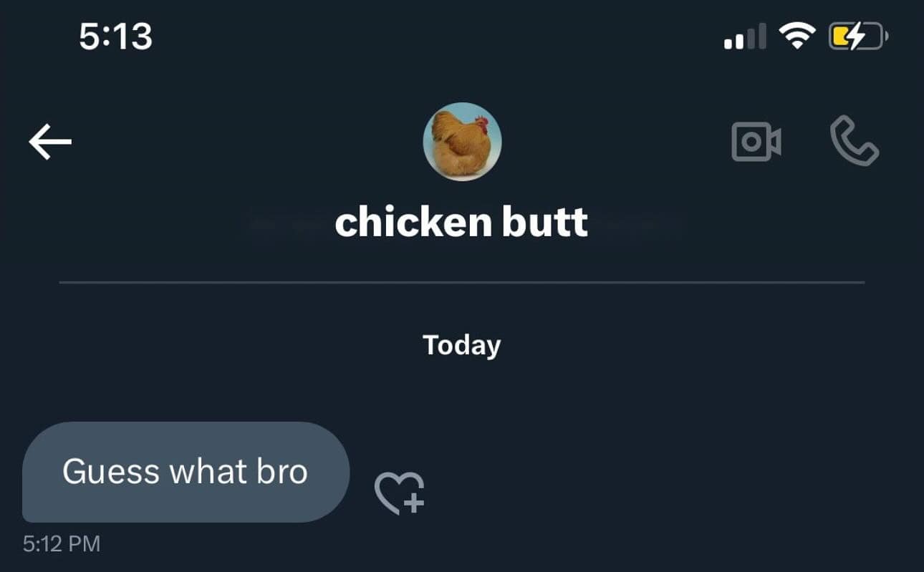924x572 pixels.
Task: Select the Guess what bro message bubble
Action: [186, 471]
